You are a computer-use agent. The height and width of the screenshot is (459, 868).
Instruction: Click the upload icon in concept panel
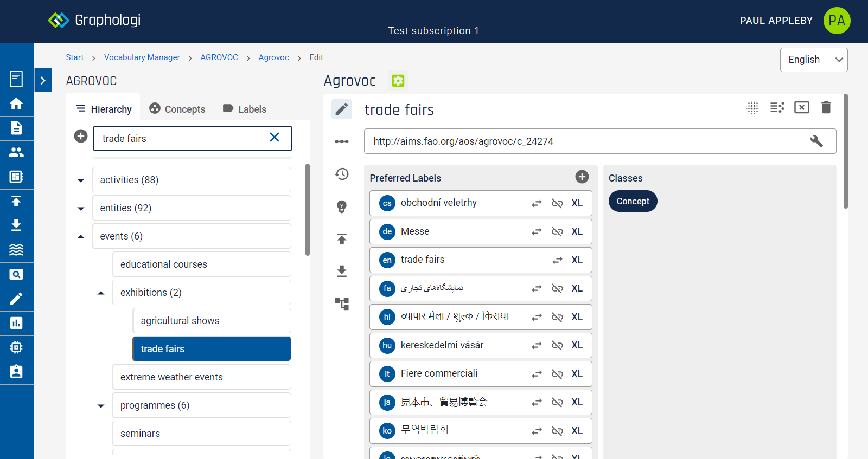pyautogui.click(x=342, y=239)
